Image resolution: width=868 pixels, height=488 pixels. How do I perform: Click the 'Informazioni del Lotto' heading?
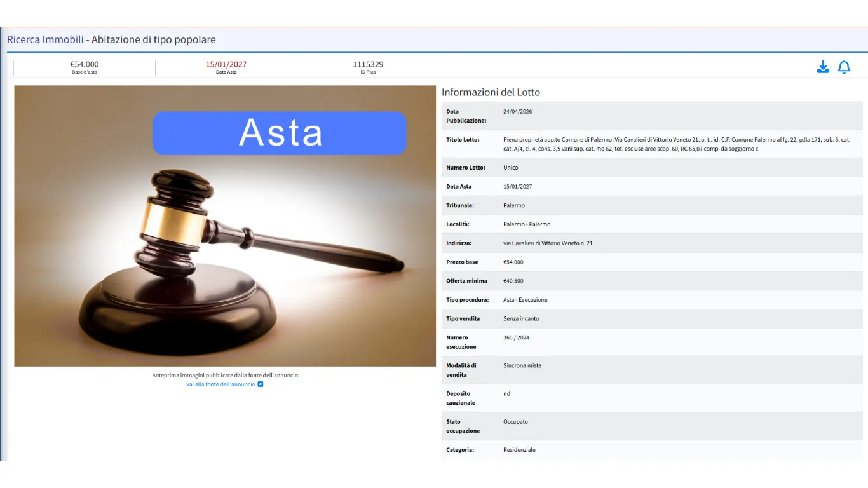tap(491, 92)
